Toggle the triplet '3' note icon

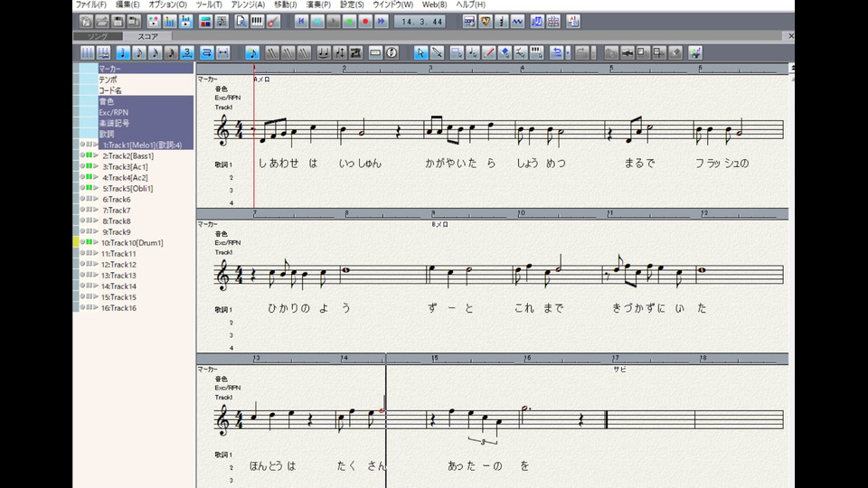pos(187,52)
